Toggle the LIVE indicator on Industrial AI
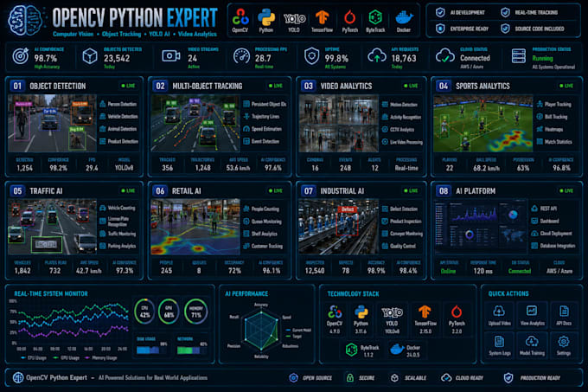 pyautogui.click(x=411, y=191)
